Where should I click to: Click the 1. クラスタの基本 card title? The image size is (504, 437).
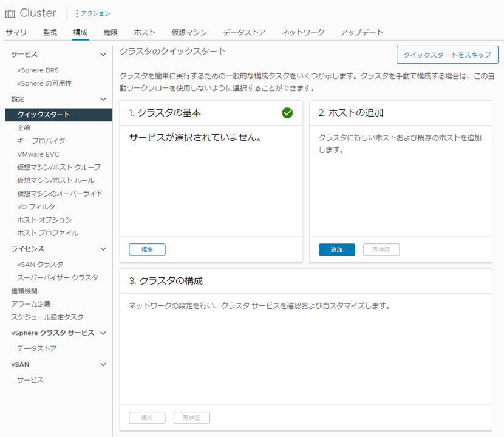pyautogui.click(x=165, y=113)
